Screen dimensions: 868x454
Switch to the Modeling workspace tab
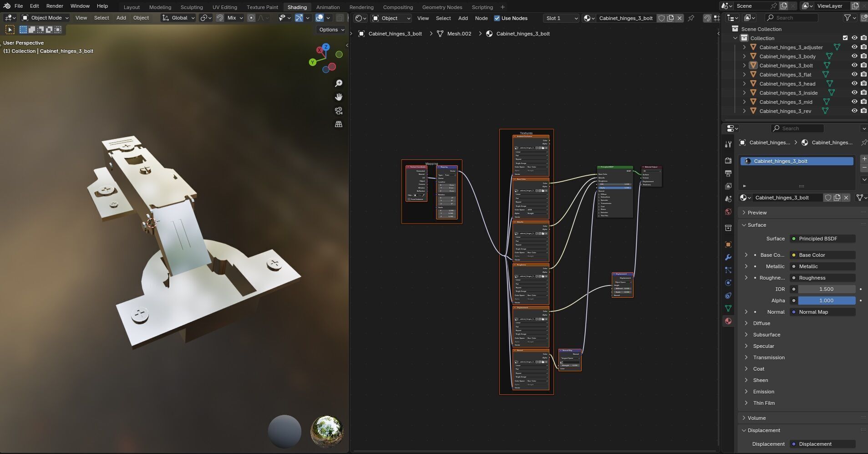tap(160, 7)
